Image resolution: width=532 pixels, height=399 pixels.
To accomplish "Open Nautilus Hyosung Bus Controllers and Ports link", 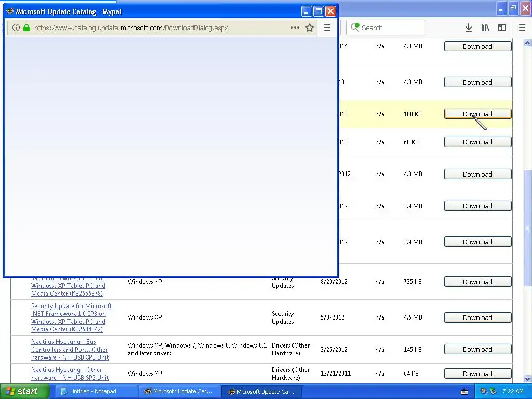I will (x=70, y=350).
